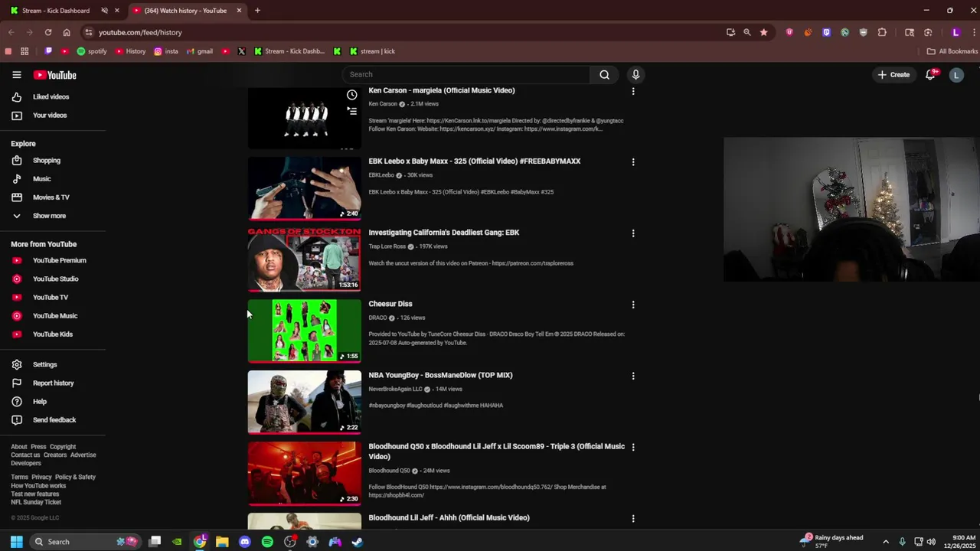The image size is (980, 551).
Task: Click the YouTube logo
Action: [x=54, y=75]
